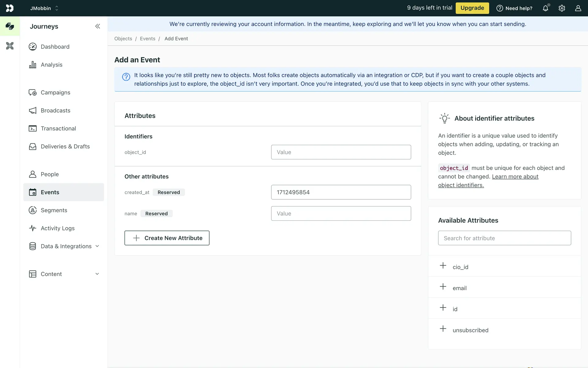The image size is (588, 368).
Task: Expand the Content menu
Action: pyautogui.click(x=97, y=274)
